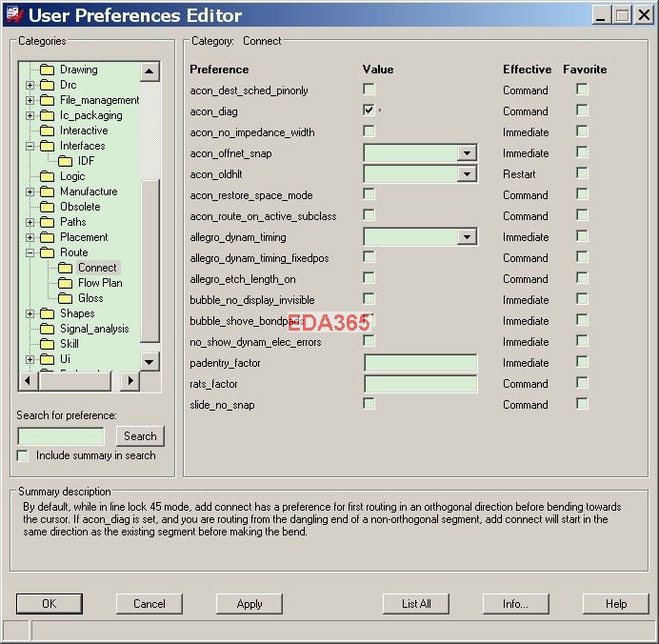Click the IDF folder icon
Image resolution: width=659 pixels, height=644 pixels.
pyautogui.click(x=65, y=161)
